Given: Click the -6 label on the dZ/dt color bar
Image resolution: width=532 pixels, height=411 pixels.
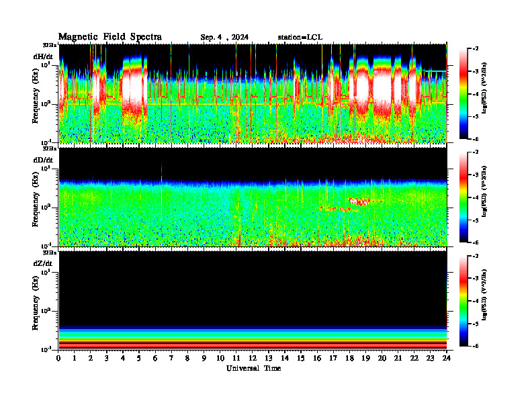Looking at the screenshot, I should (x=476, y=346).
